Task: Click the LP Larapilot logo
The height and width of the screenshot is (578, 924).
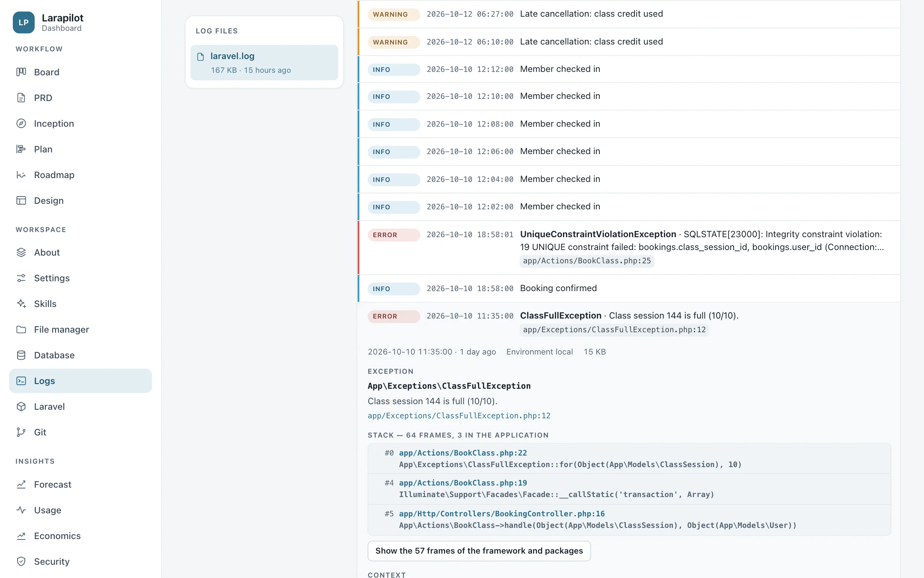Action: [x=24, y=22]
